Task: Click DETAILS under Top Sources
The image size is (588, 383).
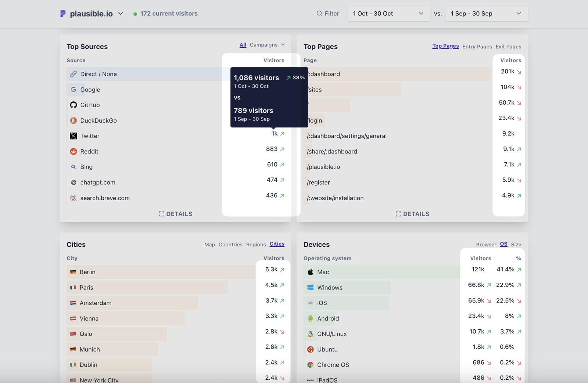Action: tap(176, 214)
